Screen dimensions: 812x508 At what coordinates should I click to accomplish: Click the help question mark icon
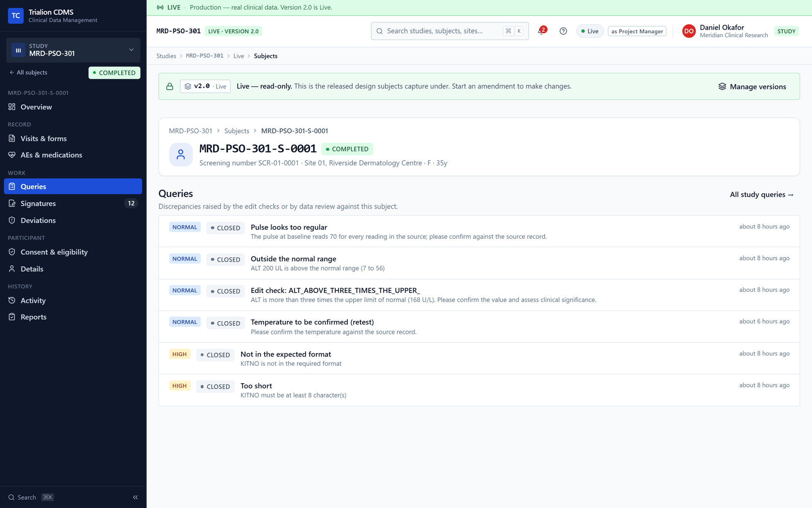click(563, 31)
